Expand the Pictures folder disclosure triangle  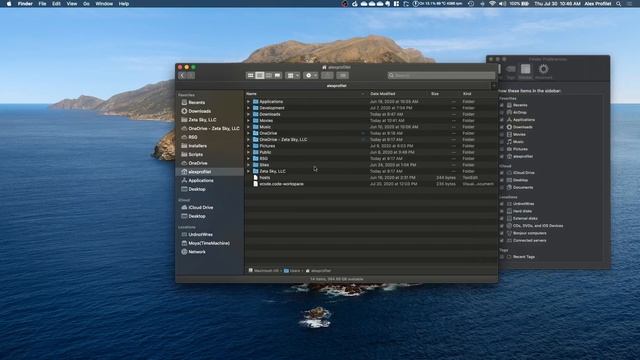(x=248, y=146)
